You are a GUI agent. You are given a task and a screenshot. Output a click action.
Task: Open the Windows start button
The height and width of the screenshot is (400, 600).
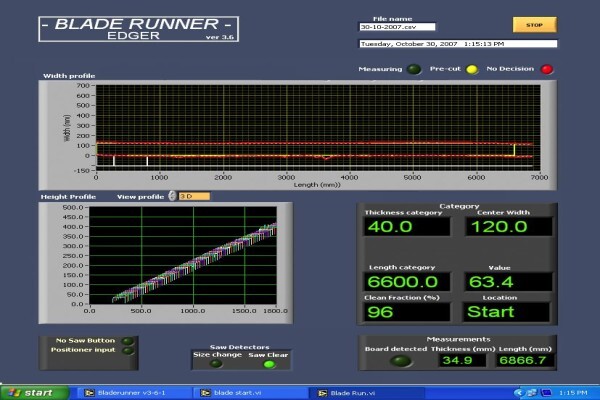[x=34, y=393]
